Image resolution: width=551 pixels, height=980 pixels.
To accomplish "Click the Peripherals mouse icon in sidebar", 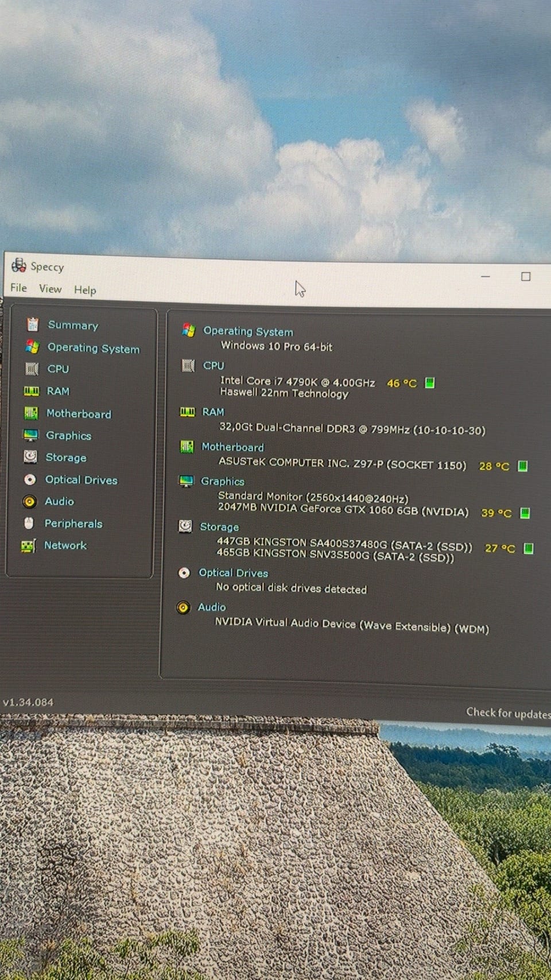I will tap(29, 523).
